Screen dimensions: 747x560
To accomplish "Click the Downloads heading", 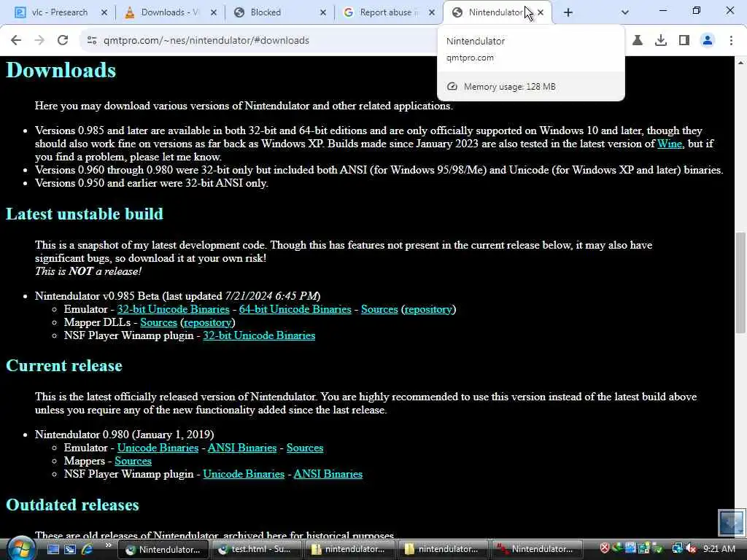I will point(61,71).
